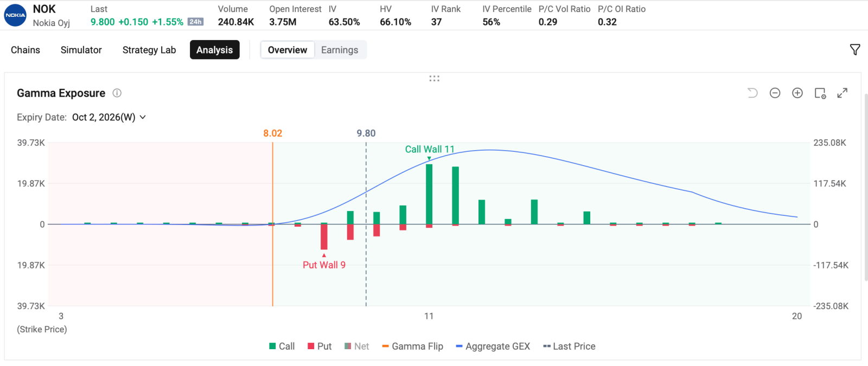Click the right scrollbar of the panel
868x366 pixels.
(865, 187)
